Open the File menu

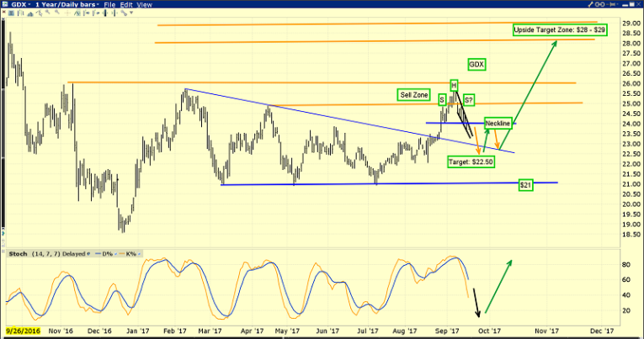(x=109, y=5)
